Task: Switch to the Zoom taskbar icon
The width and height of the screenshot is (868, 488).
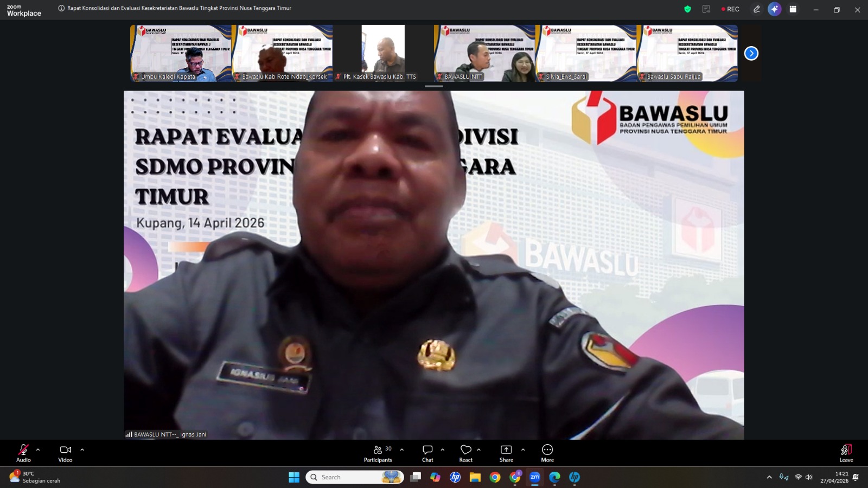Action: click(x=535, y=477)
